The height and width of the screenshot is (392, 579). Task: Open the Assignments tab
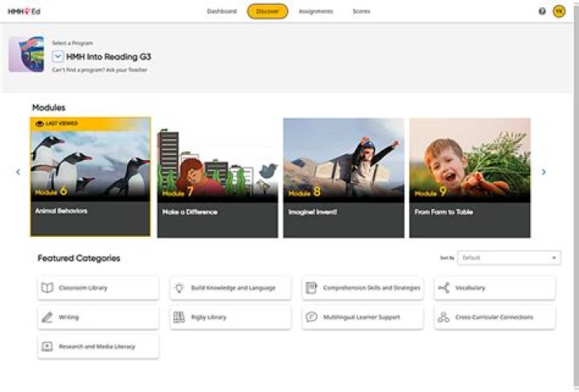(316, 11)
